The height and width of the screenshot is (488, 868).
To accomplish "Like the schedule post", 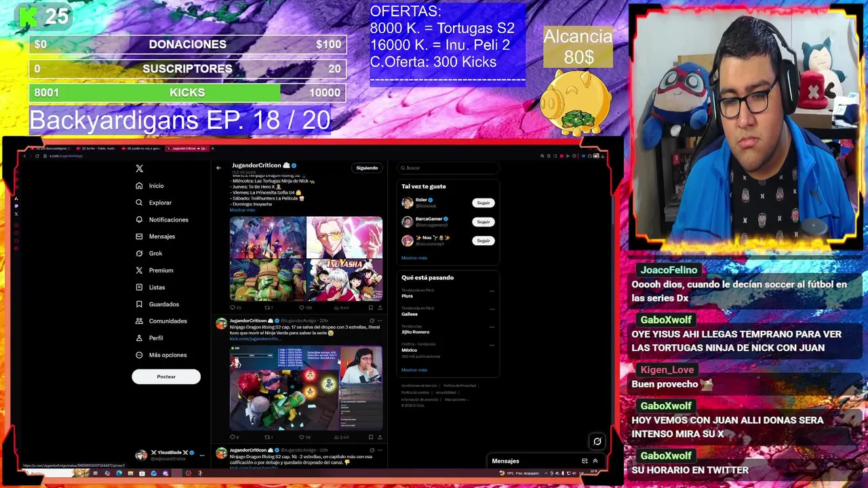I will [x=304, y=308].
